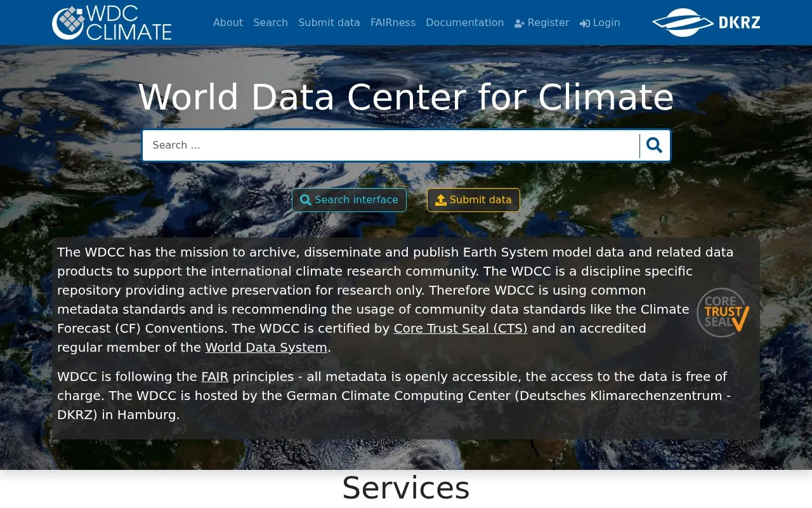The image size is (812, 508).
Task: Open the FAIR principles link
Action: [215, 377]
